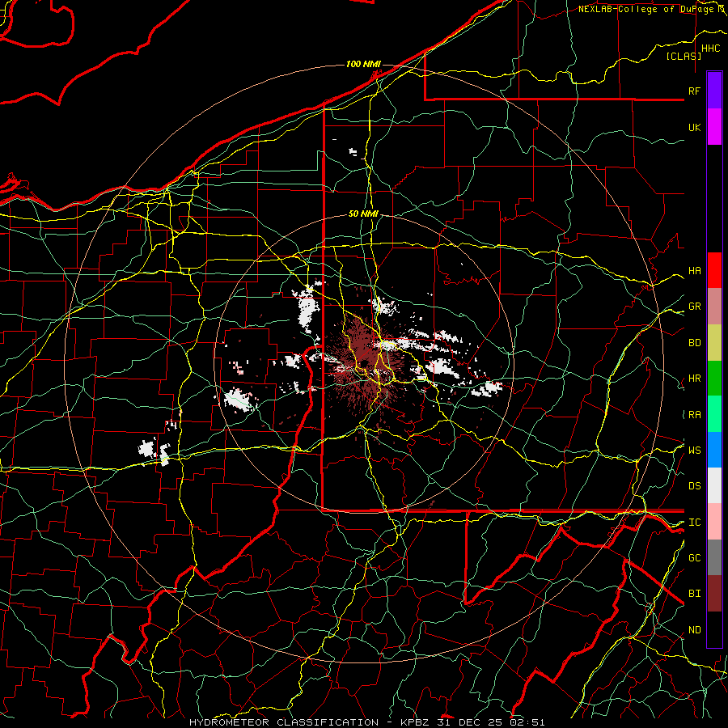Image resolution: width=728 pixels, height=728 pixels.
Task: Click the RA legend label
Action: coord(694,415)
